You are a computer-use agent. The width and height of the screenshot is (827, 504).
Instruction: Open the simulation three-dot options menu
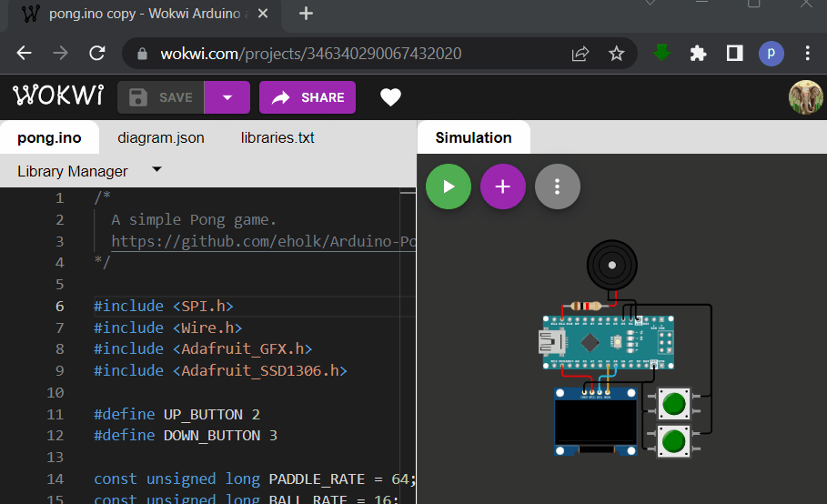(558, 186)
